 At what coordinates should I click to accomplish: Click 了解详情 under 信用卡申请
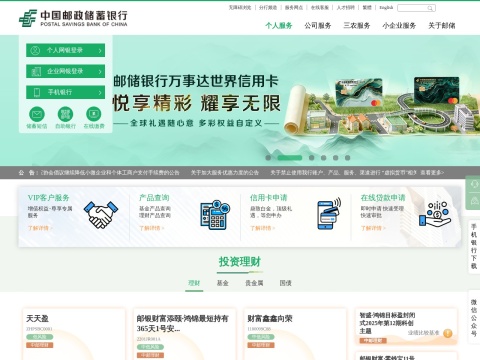coord(262,228)
